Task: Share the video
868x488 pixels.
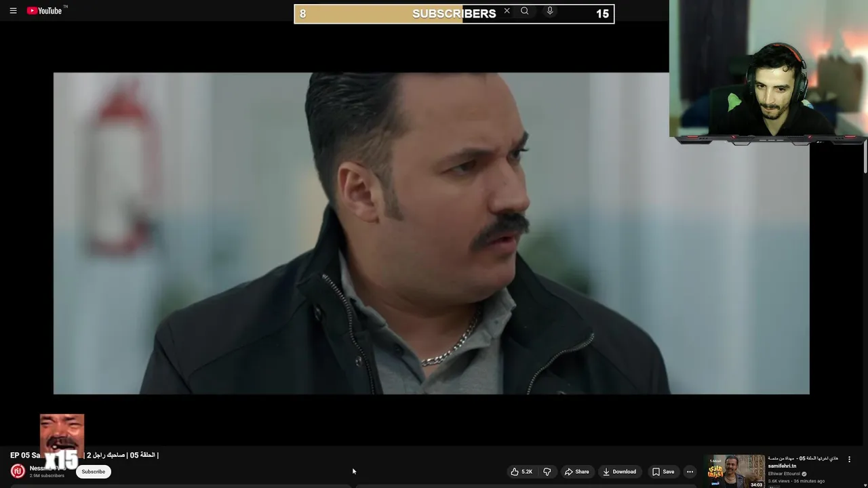Action: [x=577, y=472]
